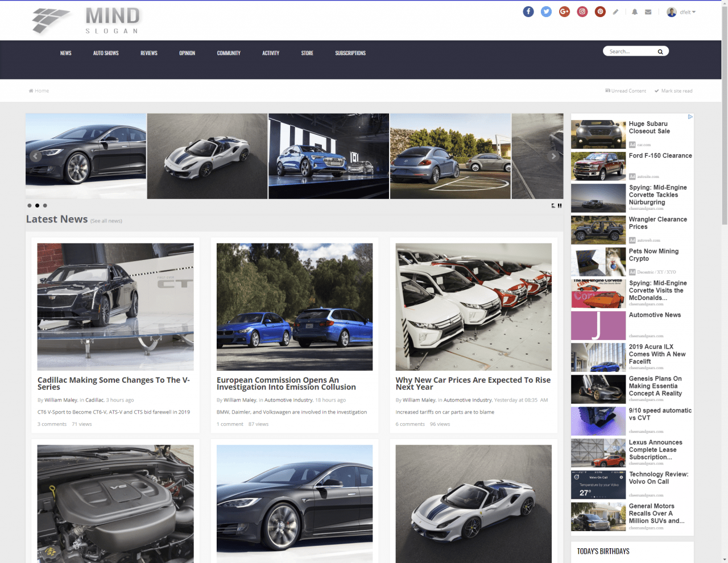Image resolution: width=728 pixels, height=563 pixels.
Task: Click the See all news link
Action: (x=106, y=221)
